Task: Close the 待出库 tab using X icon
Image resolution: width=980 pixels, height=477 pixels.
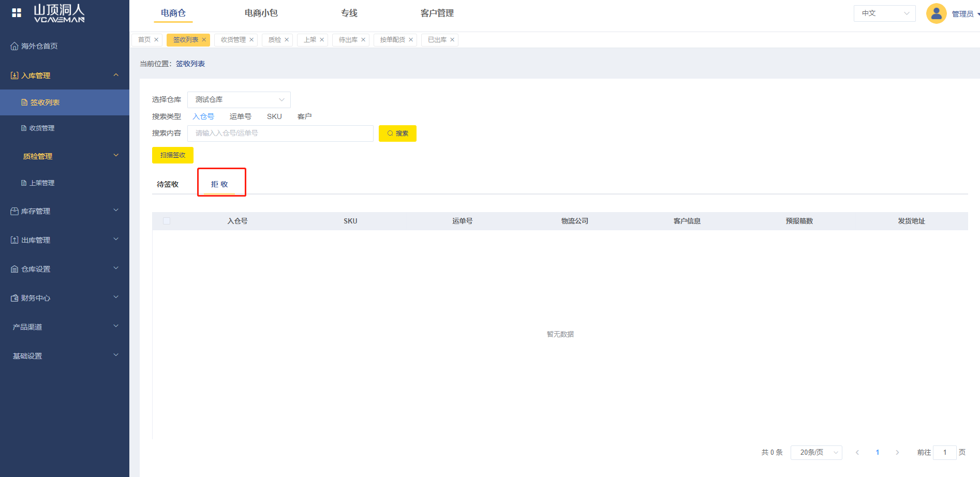Action: 363,40
